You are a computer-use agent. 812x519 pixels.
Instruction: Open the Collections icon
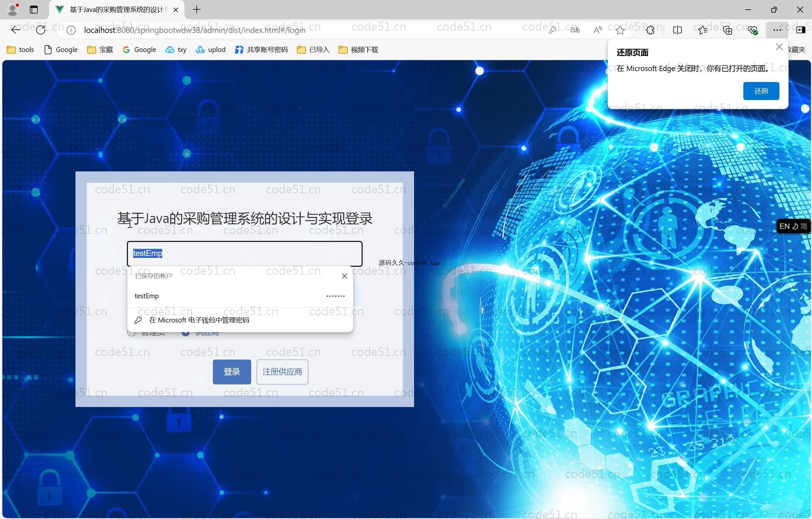[728, 30]
